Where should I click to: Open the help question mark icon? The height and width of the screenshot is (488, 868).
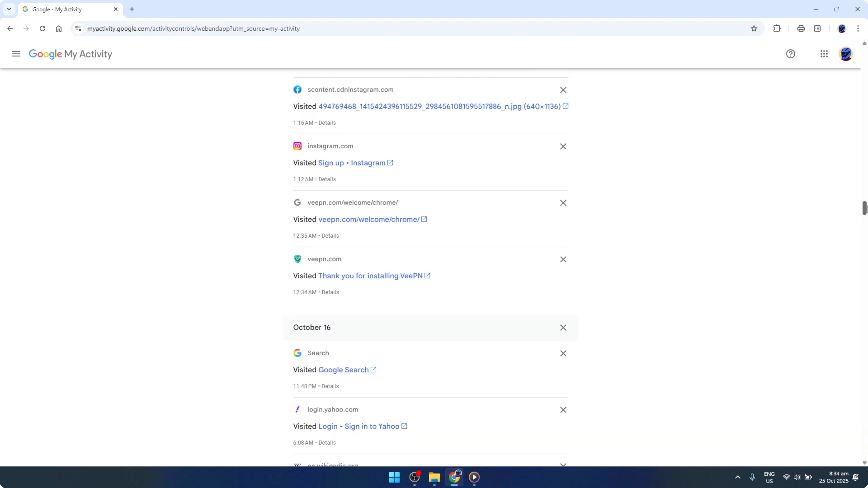coord(790,54)
